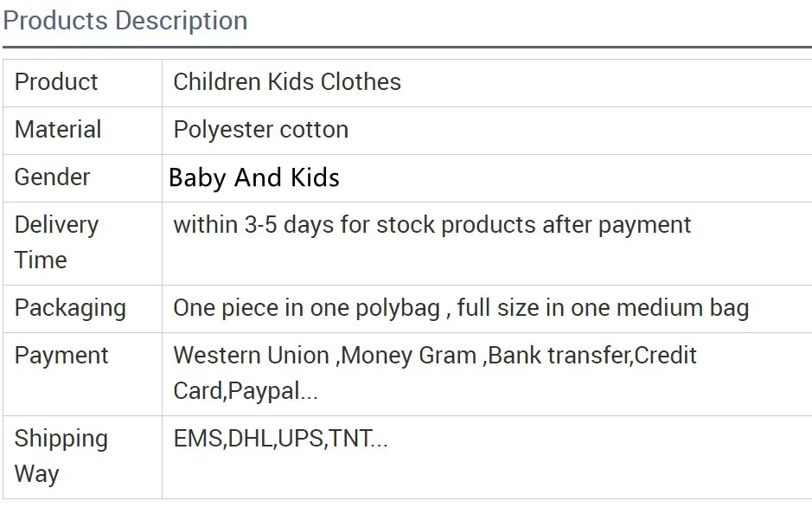Click the Baby And Kids value

(254, 178)
